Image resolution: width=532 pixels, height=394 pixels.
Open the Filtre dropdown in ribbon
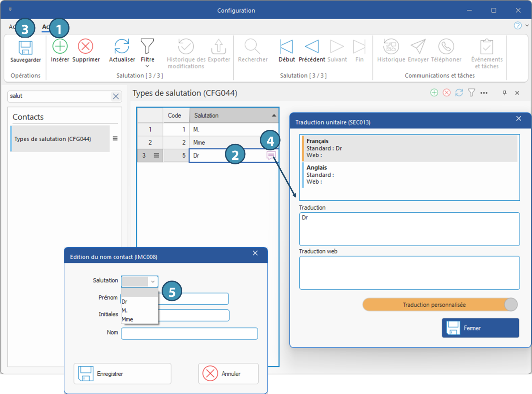coord(147,66)
